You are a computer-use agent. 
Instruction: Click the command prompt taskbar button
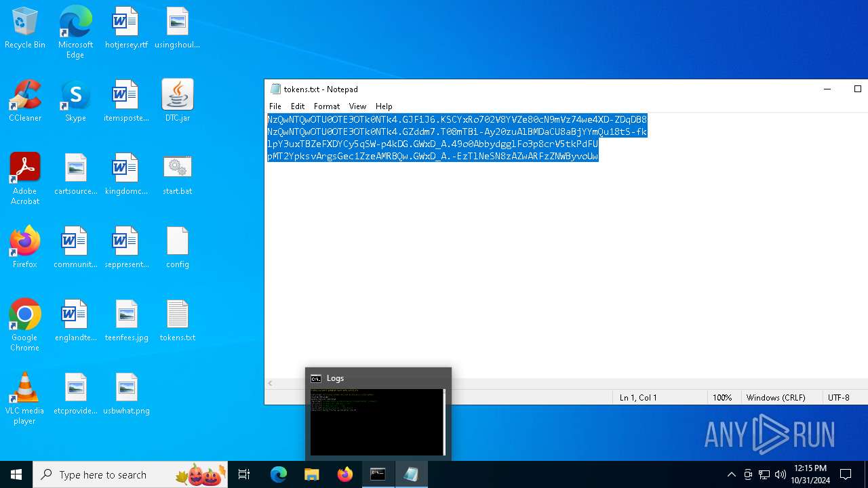(x=378, y=474)
